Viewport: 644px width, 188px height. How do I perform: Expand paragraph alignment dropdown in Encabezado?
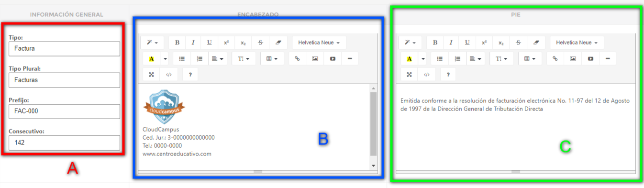(x=218, y=58)
